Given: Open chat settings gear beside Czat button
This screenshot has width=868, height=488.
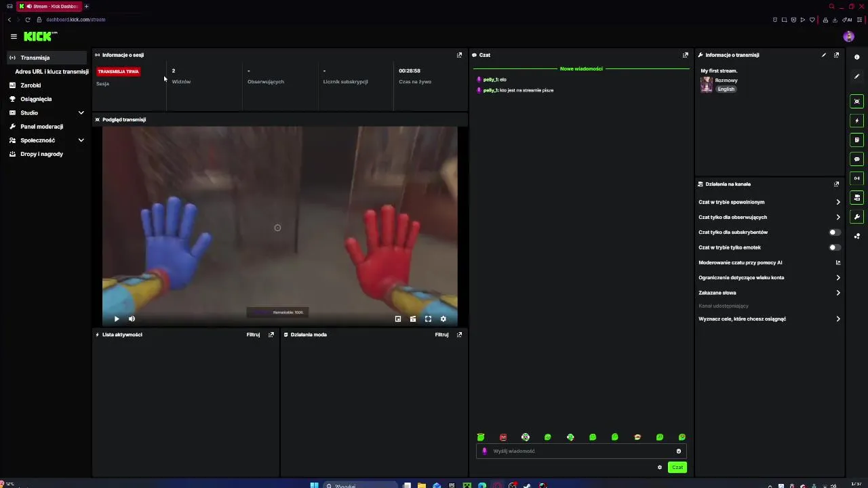Looking at the screenshot, I should (659, 467).
